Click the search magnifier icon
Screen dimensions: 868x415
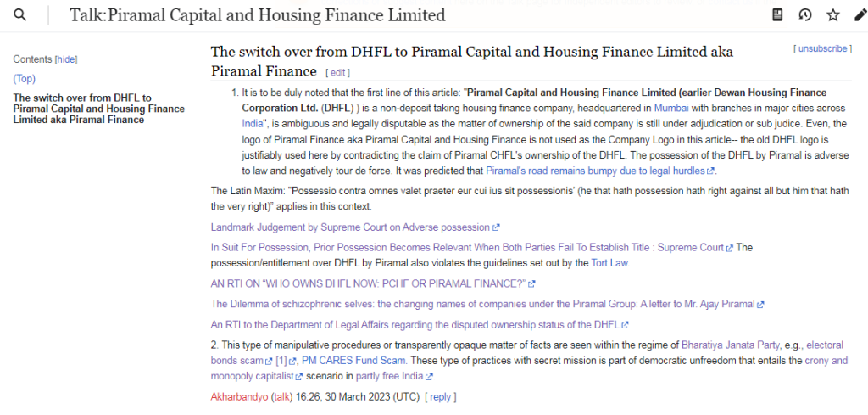pos(19,15)
